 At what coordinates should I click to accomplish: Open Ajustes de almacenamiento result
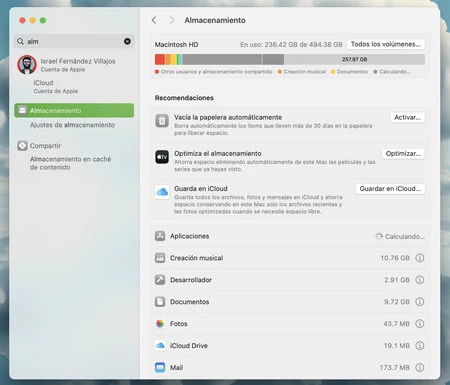point(72,125)
